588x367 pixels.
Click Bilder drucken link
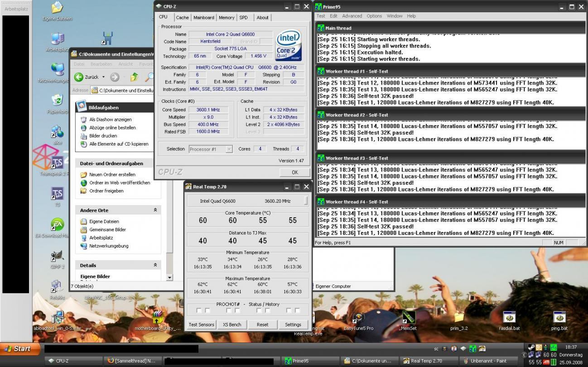pyautogui.click(x=103, y=136)
